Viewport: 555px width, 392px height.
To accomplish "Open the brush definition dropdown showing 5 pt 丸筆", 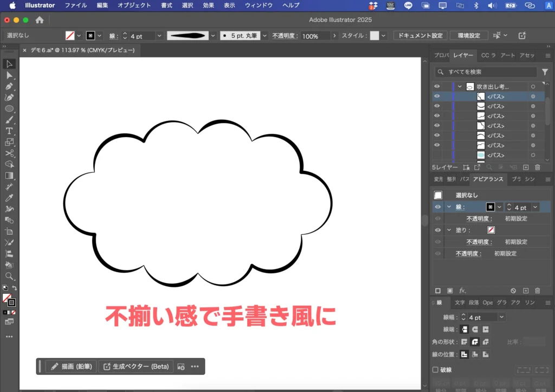I will (264, 35).
